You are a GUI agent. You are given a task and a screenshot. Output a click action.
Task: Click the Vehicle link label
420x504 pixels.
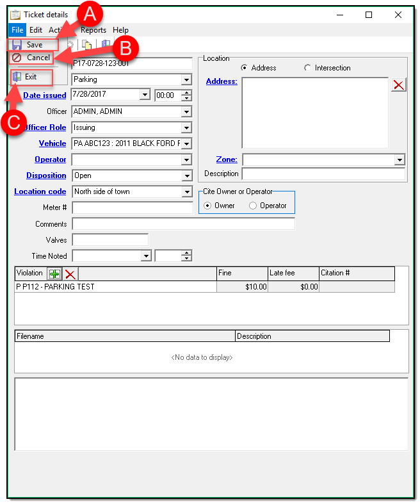tap(52, 143)
